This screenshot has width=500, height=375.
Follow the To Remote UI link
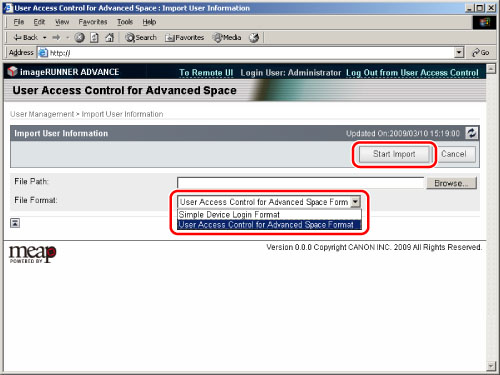click(x=206, y=73)
